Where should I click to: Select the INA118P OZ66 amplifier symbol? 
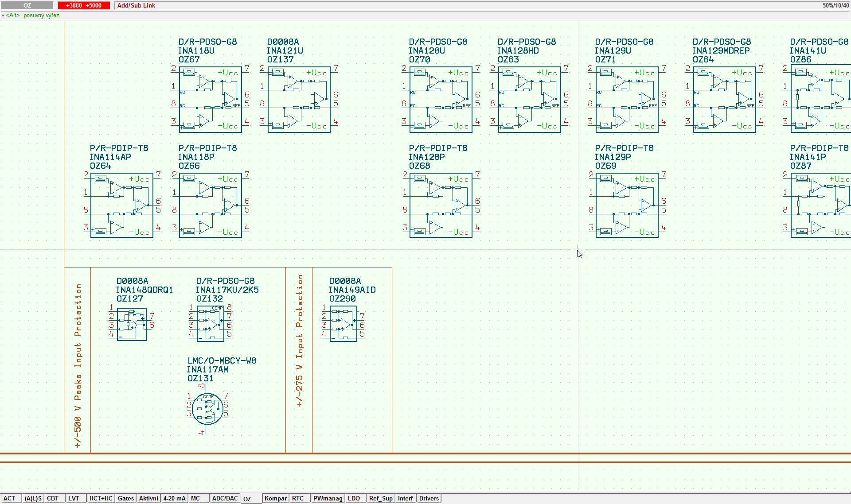click(x=211, y=205)
